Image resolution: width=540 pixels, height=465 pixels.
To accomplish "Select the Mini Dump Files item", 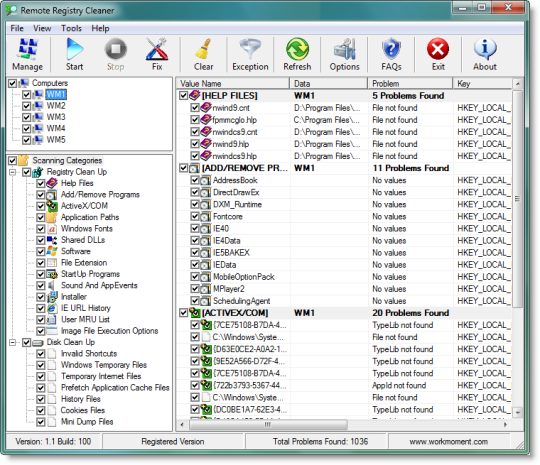I will pyautogui.click(x=87, y=422).
